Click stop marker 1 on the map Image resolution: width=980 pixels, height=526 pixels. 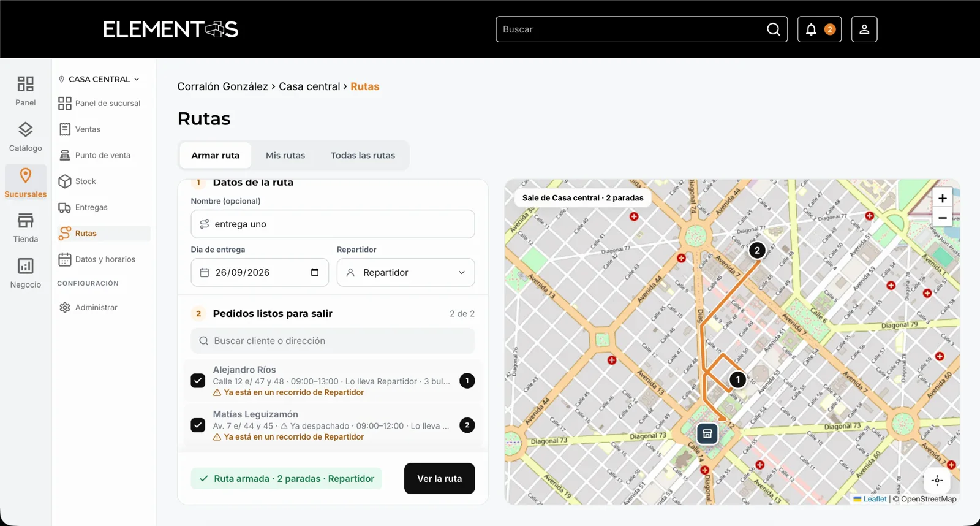pos(738,380)
